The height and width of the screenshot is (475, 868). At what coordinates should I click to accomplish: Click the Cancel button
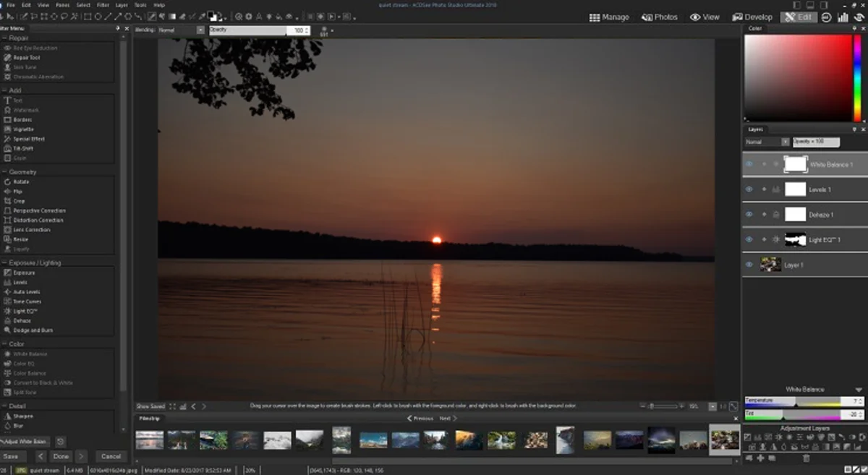(x=111, y=456)
